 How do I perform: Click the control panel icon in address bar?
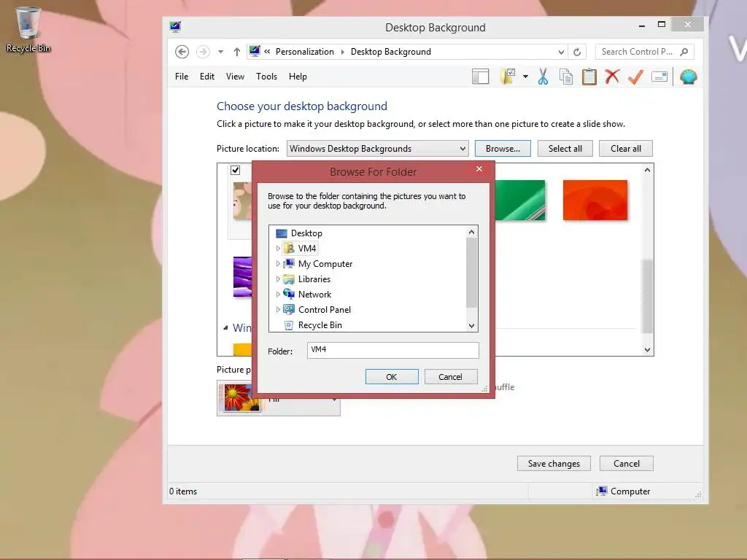255,51
